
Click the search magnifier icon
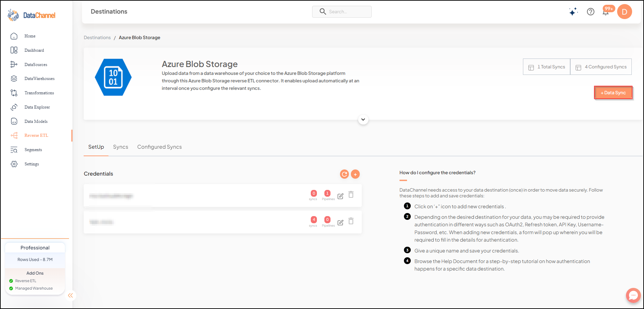(323, 12)
